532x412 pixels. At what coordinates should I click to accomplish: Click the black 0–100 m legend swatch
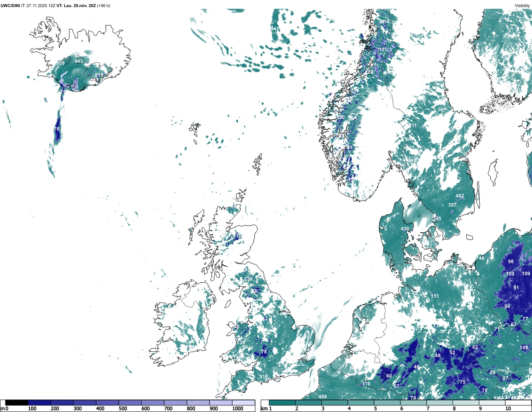[x=17, y=403]
